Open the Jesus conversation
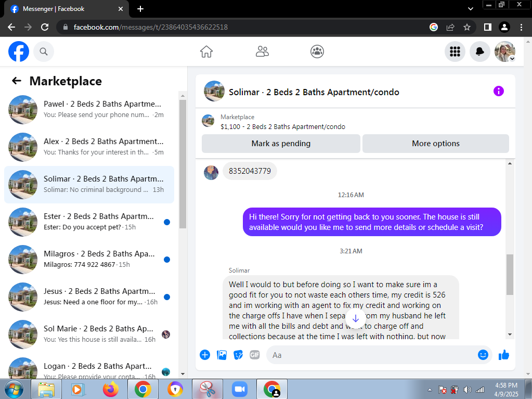The height and width of the screenshot is (399, 532). (x=89, y=297)
